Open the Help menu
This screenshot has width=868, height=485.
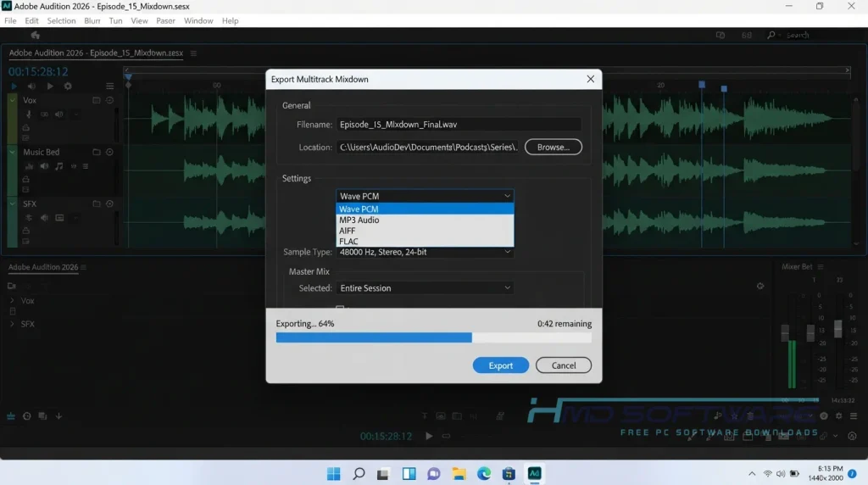pyautogui.click(x=231, y=20)
